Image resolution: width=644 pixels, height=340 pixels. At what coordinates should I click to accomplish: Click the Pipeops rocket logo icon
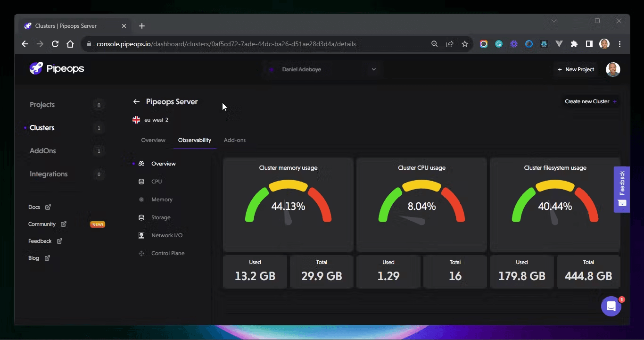tap(36, 68)
